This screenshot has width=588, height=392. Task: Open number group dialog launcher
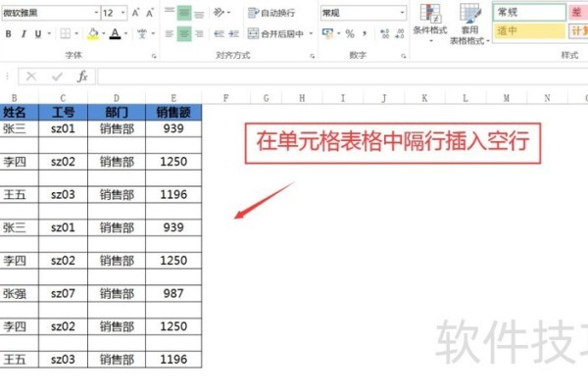tap(404, 56)
